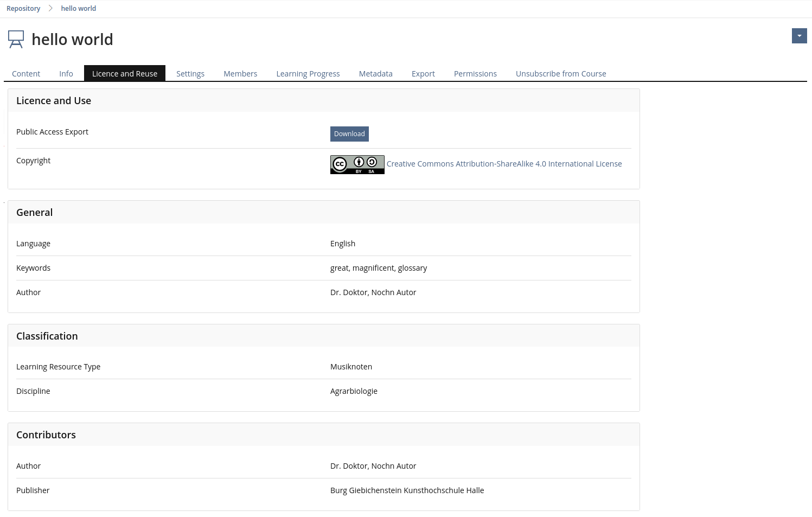
Task: Click the Keywords label
Action: point(33,268)
